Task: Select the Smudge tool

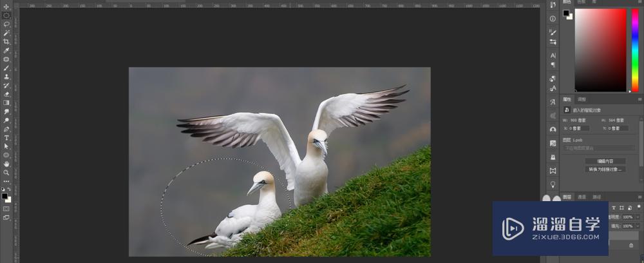Action: tap(6, 112)
